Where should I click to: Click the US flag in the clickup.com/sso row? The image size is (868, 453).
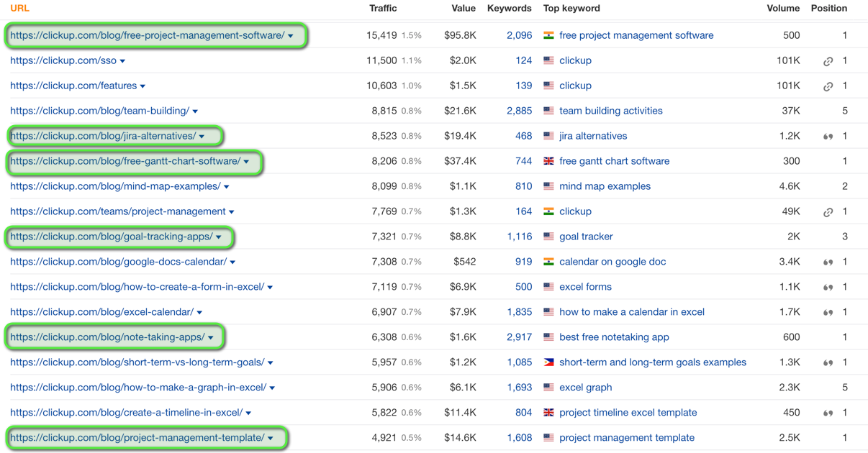coord(548,60)
